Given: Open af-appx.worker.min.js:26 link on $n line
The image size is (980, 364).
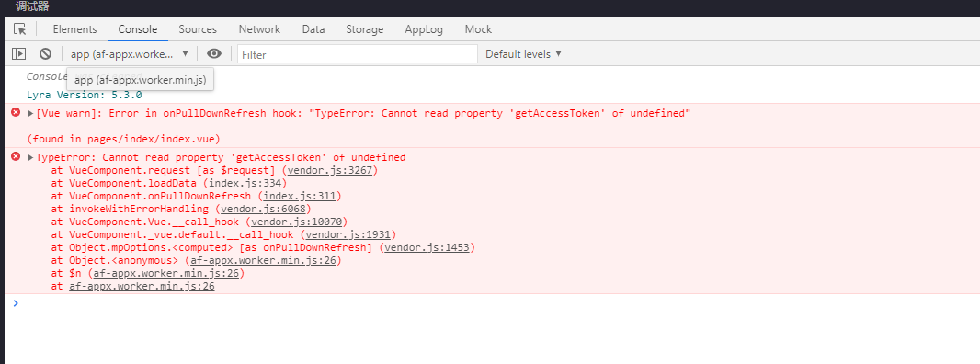Looking at the screenshot, I should [165, 274].
